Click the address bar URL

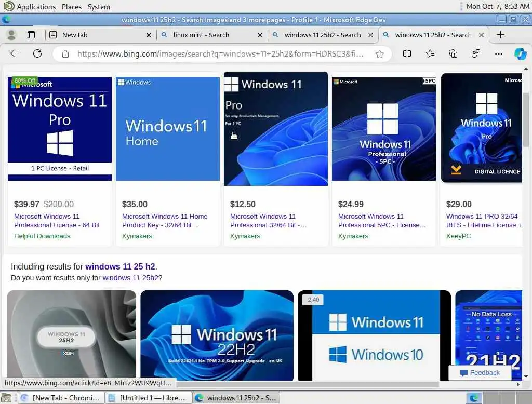coord(220,53)
